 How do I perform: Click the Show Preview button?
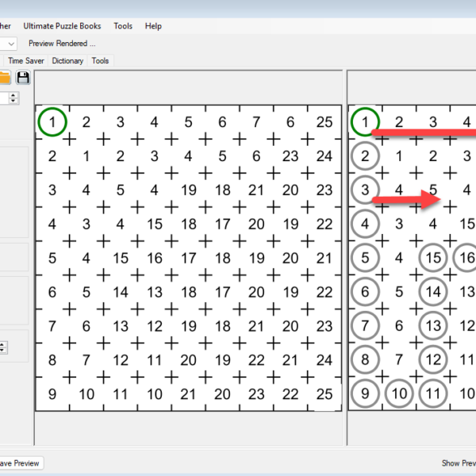click(x=459, y=463)
